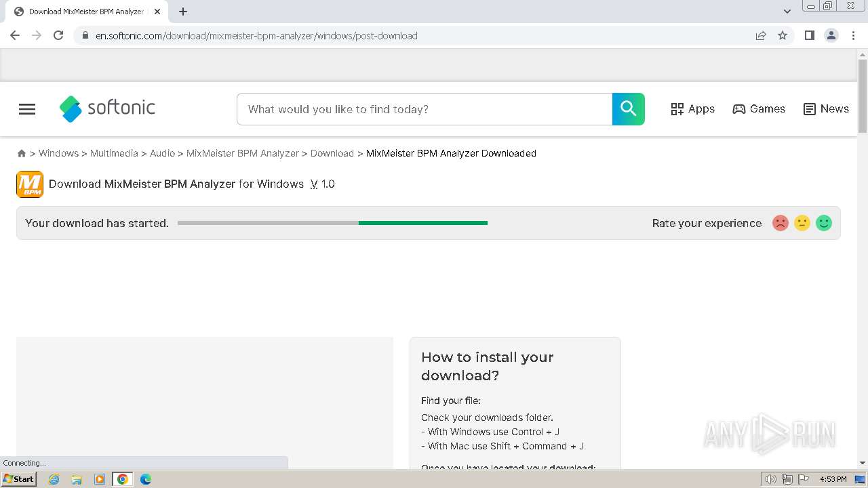Image resolution: width=868 pixels, height=488 pixels.
Task: Click 'Check your downloads folder.' text
Action: [487, 418]
